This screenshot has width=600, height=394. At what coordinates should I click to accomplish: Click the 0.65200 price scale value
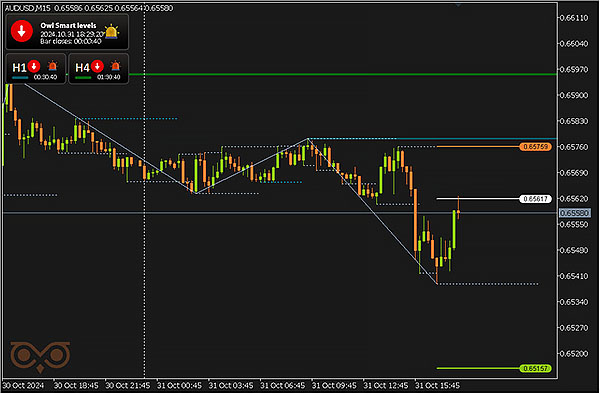click(x=574, y=353)
